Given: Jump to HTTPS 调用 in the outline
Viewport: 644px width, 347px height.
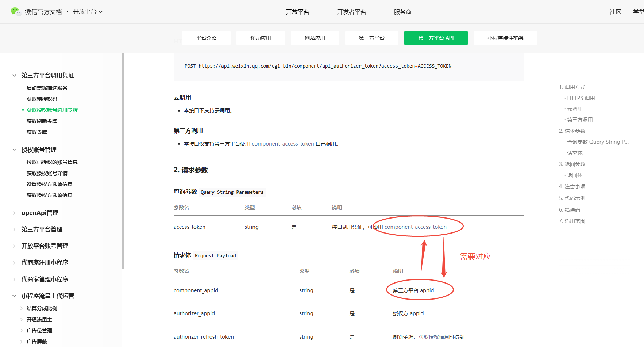Looking at the screenshot, I should click(x=581, y=98).
